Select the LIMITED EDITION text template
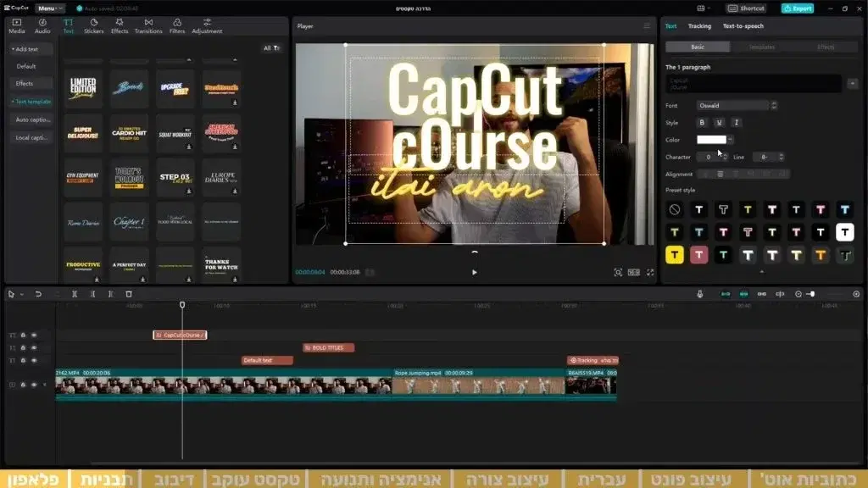This screenshot has width=868, height=488. click(83, 88)
